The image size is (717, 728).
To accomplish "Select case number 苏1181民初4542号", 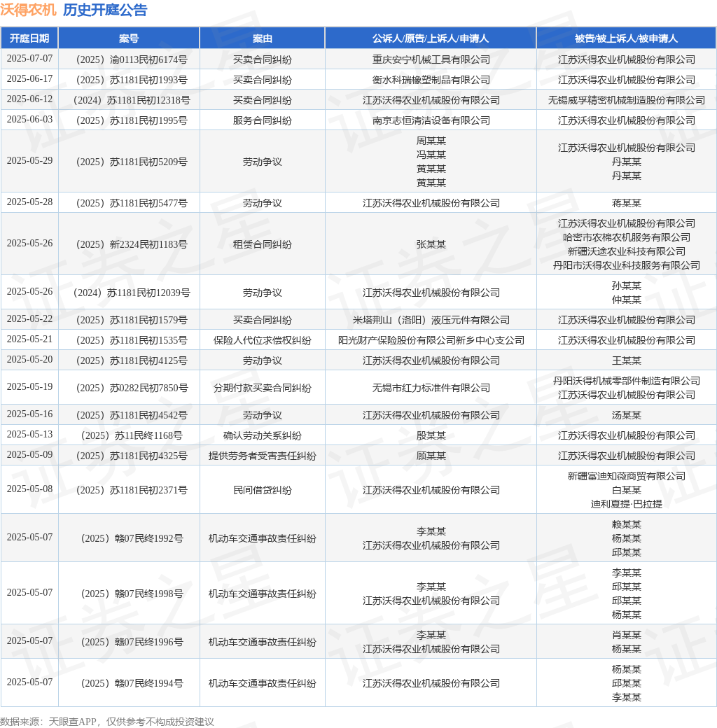I will (132, 415).
